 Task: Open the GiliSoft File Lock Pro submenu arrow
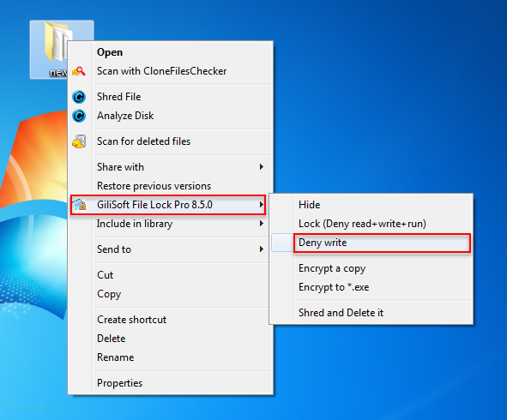(x=261, y=205)
